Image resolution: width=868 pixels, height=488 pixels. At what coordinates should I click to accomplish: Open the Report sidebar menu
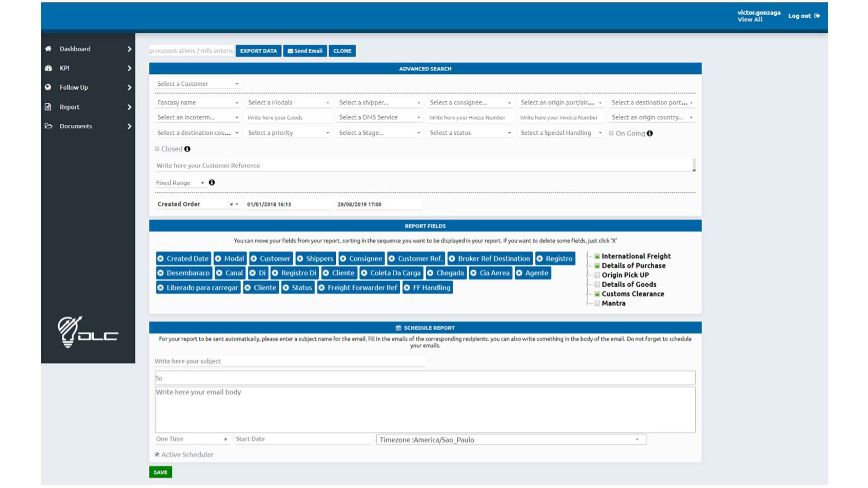[x=88, y=107]
